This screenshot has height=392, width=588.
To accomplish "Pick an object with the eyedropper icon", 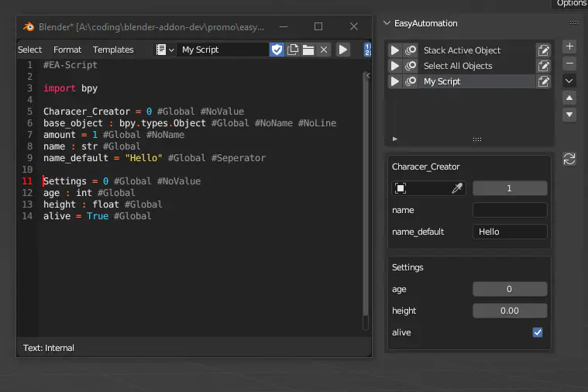I will pyautogui.click(x=458, y=188).
